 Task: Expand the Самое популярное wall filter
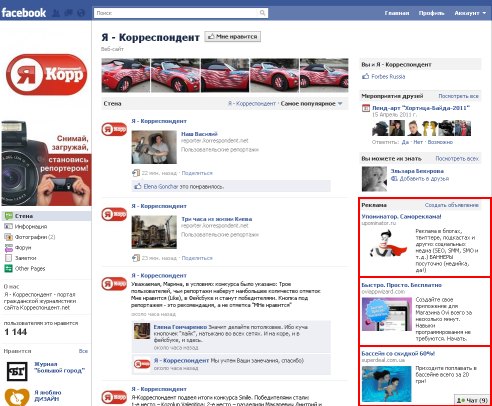(311, 104)
